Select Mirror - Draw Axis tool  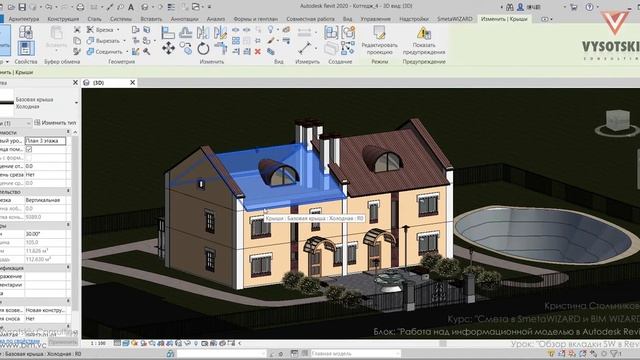[x=220, y=32]
